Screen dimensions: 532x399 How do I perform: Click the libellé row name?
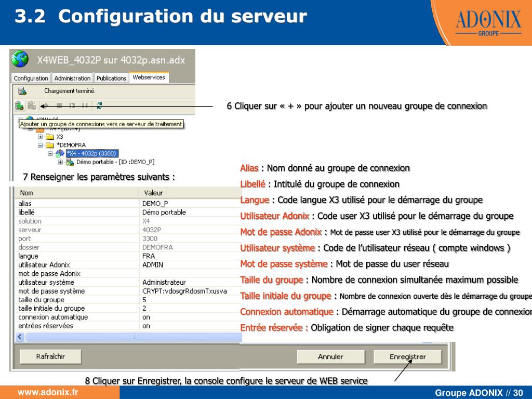(x=26, y=212)
